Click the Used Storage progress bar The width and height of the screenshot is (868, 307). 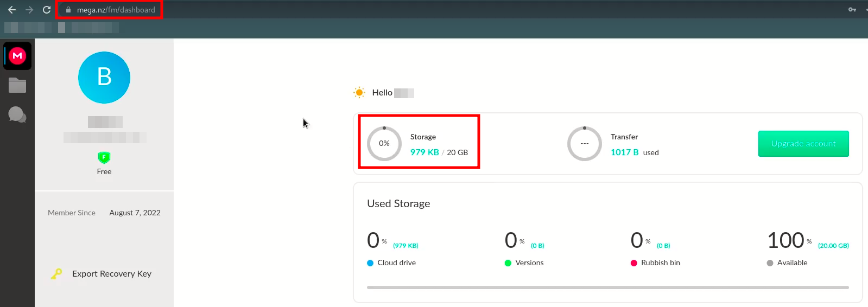pos(608,287)
